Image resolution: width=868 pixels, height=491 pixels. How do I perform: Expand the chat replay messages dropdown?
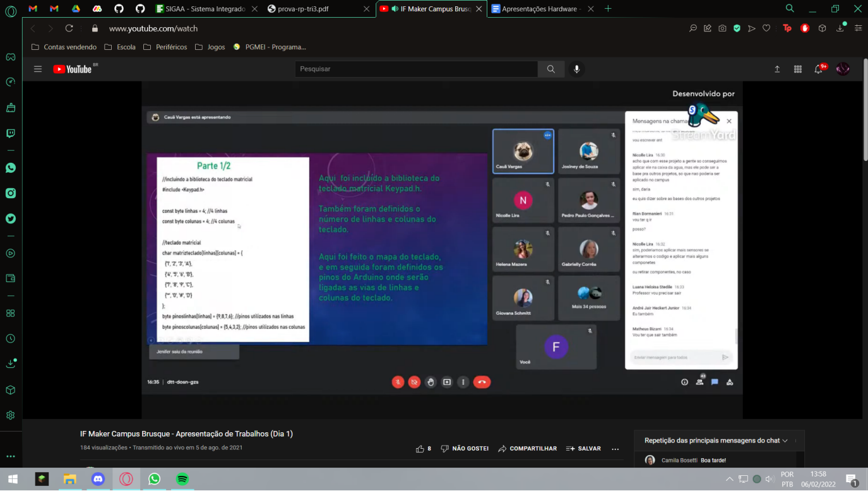tap(785, 441)
